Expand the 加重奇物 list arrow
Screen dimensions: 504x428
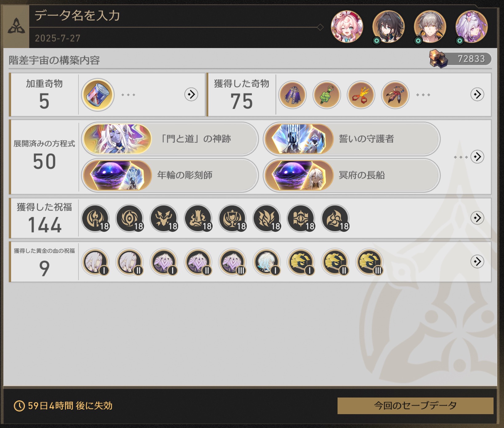click(x=191, y=94)
